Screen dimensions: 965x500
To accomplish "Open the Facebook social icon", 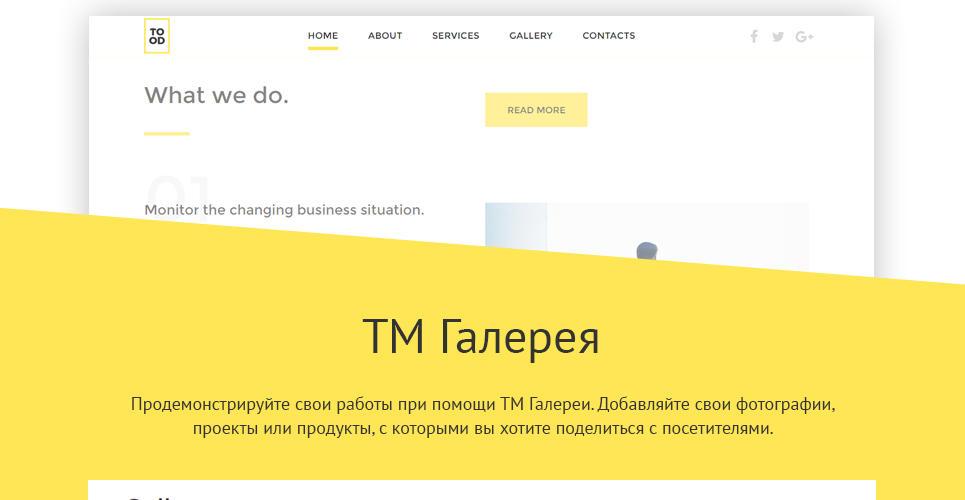I will [x=753, y=36].
